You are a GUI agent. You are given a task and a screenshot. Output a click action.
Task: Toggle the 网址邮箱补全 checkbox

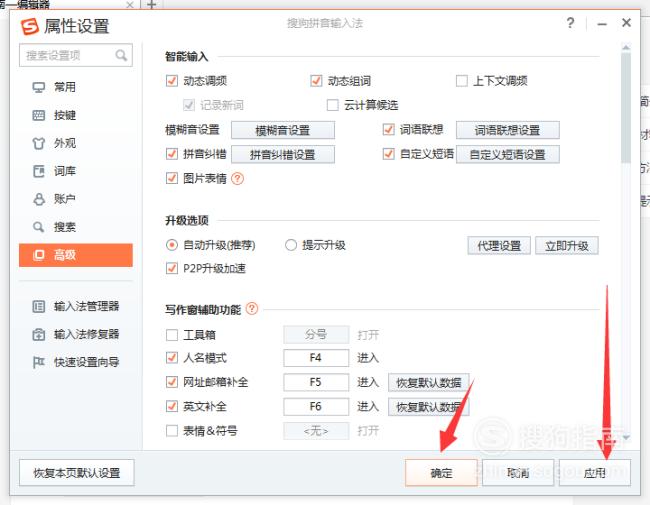pyautogui.click(x=172, y=382)
